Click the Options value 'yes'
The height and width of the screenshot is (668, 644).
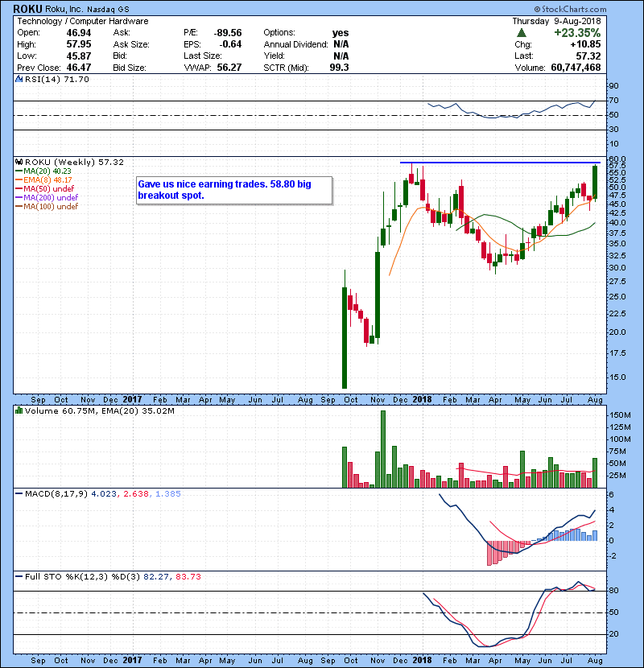pos(341,33)
